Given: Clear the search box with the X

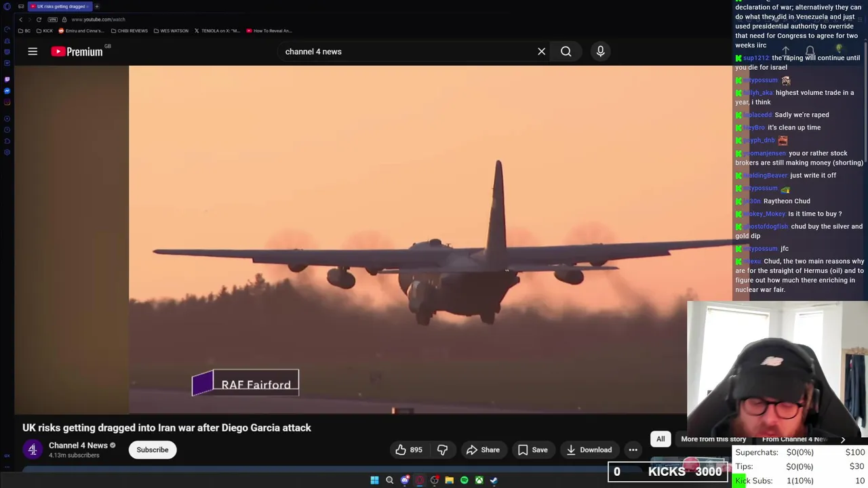Looking at the screenshot, I should point(541,52).
